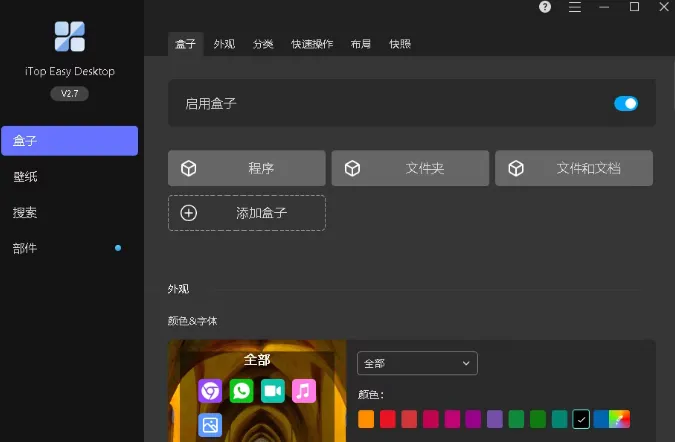Image resolution: width=675 pixels, height=442 pixels.
Task: Switch to the 快速操作 tab
Action: click(312, 44)
